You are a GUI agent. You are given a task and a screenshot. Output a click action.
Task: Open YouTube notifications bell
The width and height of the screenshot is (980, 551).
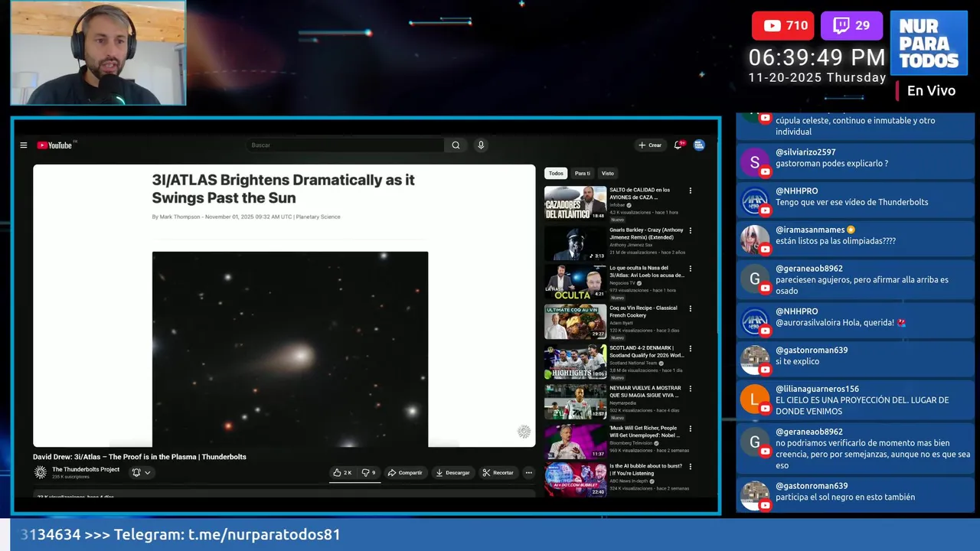point(678,145)
